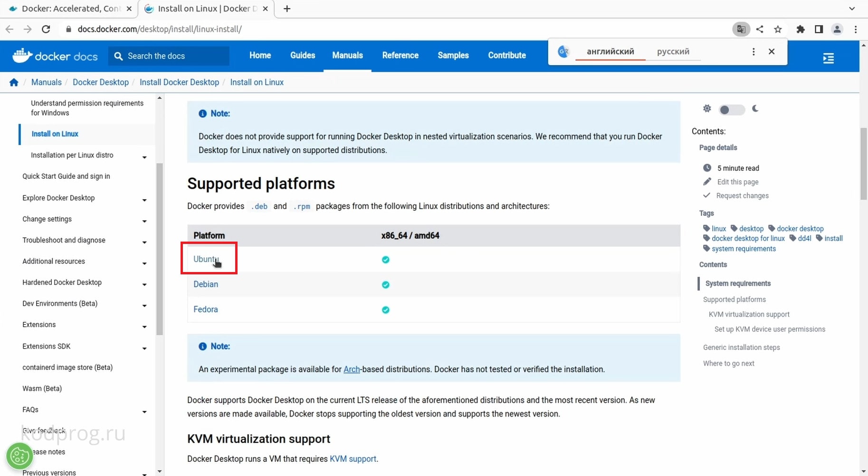Click Edit this page link
868x476 pixels.
coord(738,182)
